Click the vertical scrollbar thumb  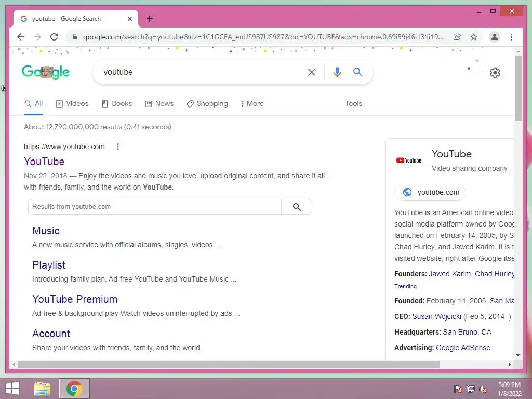518,88
